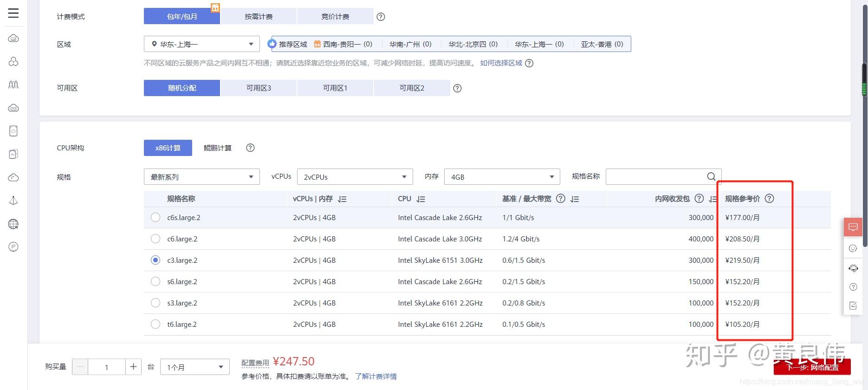Pick recommended region 华南-广州 (0)
868x390 pixels.
coord(410,44)
